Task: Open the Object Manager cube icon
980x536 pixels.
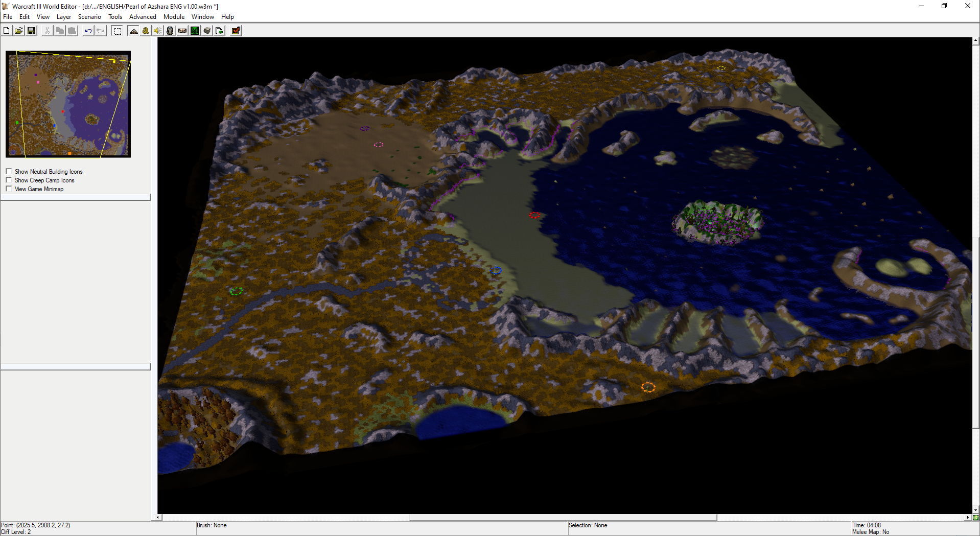Action: pyautogui.click(x=207, y=31)
